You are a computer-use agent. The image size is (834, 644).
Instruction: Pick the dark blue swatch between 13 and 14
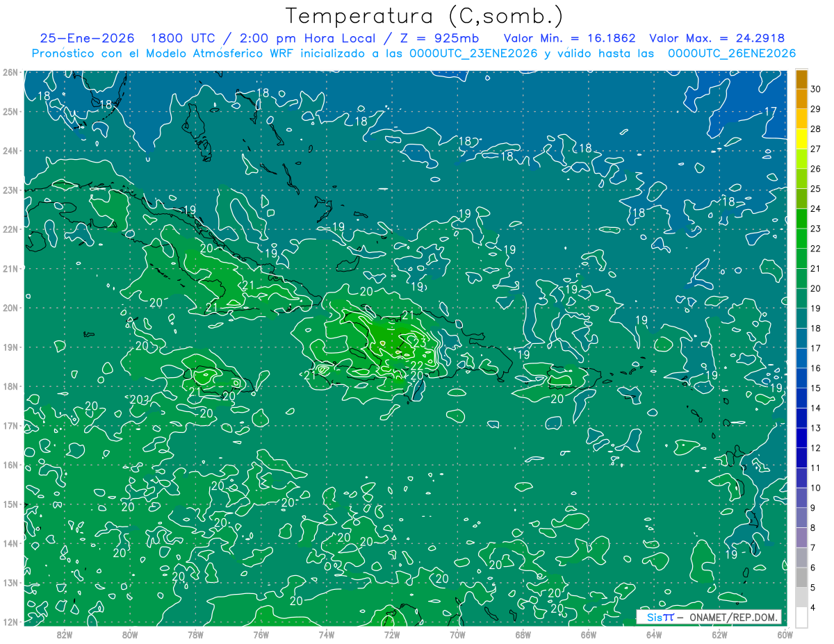tap(801, 418)
